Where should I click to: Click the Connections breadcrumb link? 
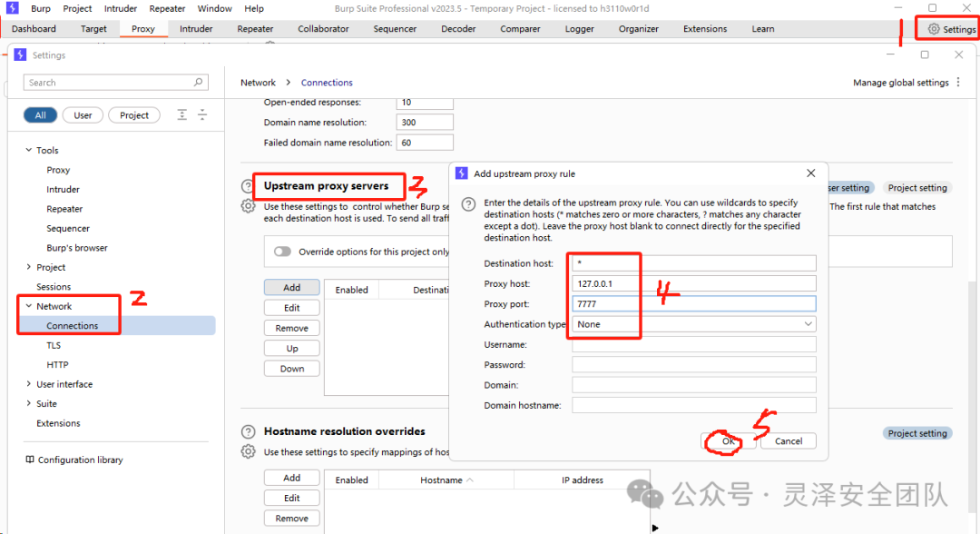pos(327,83)
